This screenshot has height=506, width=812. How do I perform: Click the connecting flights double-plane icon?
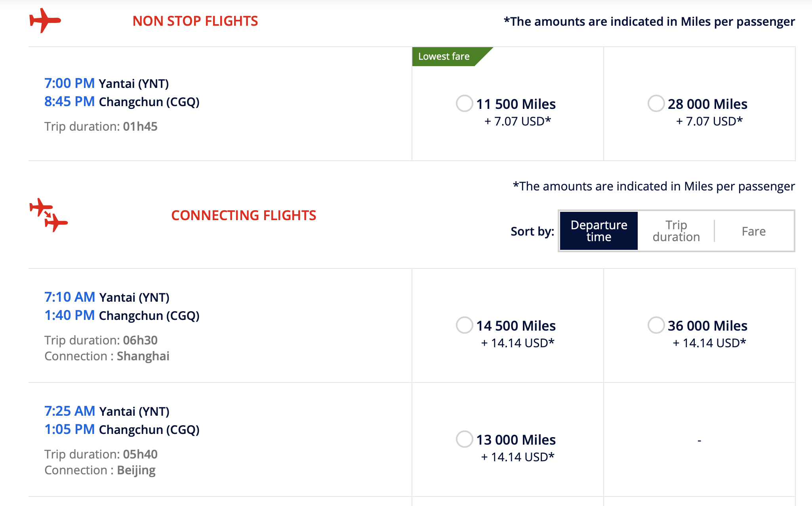click(48, 215)
